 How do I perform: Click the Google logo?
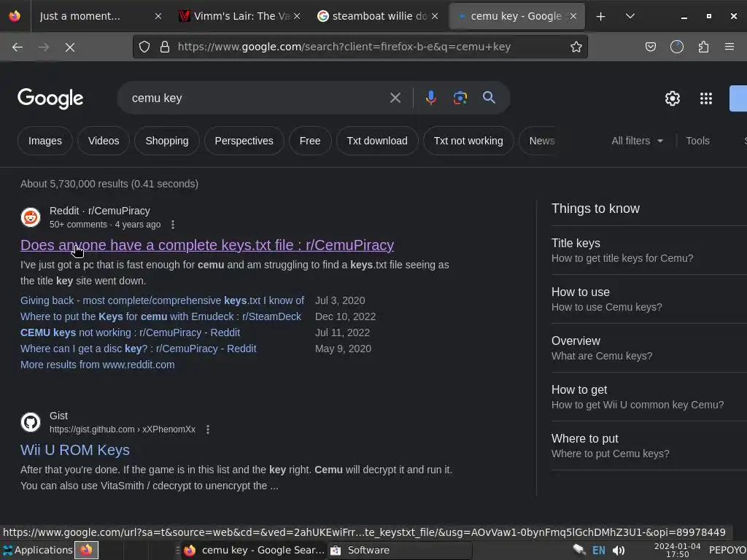point(50,98)
